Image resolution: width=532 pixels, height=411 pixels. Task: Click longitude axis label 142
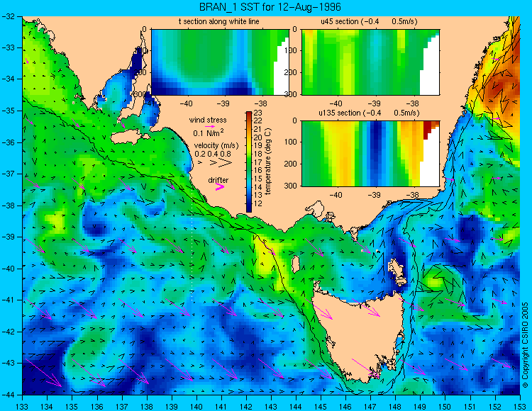point(246,406)
